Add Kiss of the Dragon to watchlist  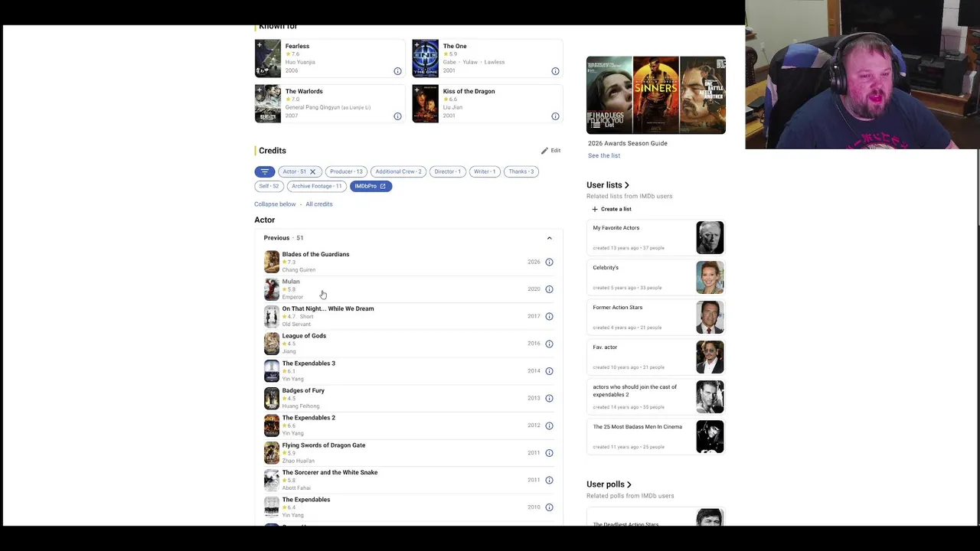click(x=416, y=90)
